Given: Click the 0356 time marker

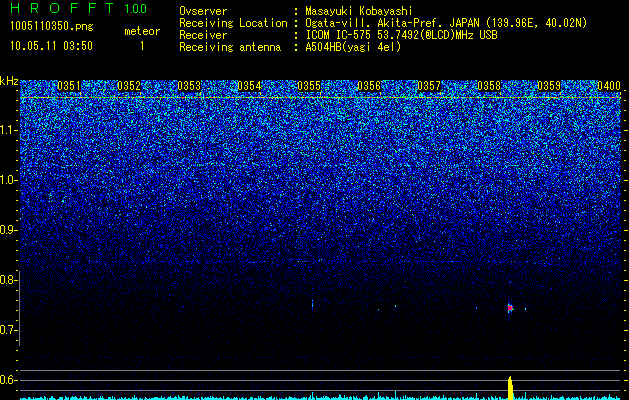Looking at the screenshot, I should point(369,86).
